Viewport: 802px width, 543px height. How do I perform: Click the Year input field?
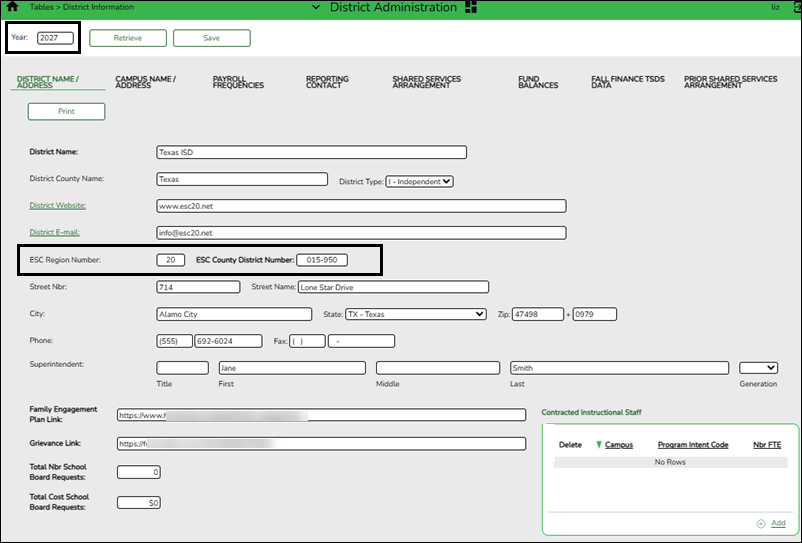(55, 38)
